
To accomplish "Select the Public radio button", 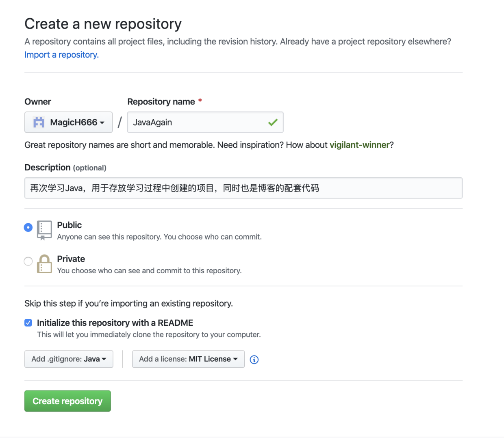I will coord(28,228).
